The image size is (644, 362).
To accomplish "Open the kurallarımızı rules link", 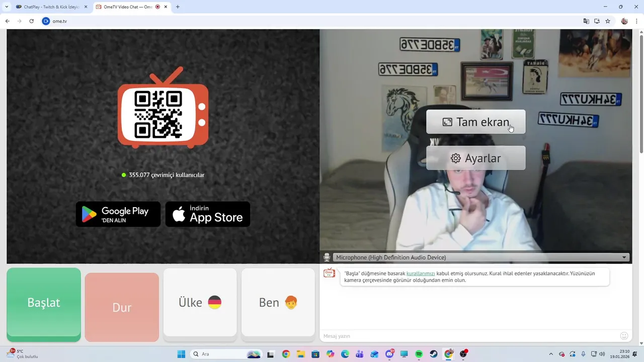I will (x=421, y=274).
